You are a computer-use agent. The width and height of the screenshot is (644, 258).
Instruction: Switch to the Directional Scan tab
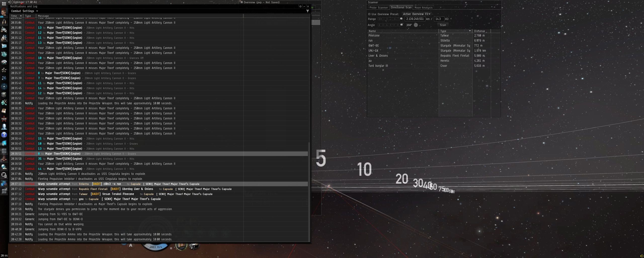(401, 8)
